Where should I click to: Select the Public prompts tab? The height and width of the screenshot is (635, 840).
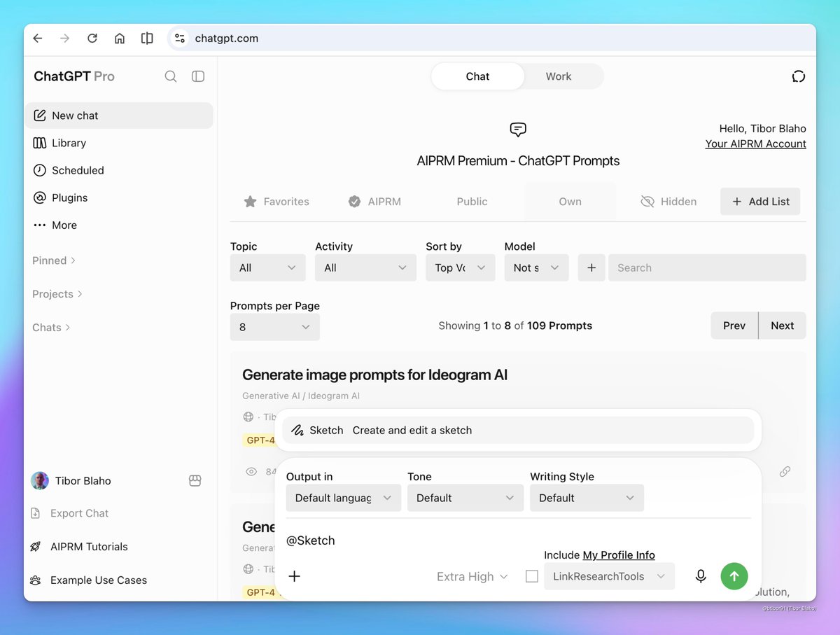(472, 202)
